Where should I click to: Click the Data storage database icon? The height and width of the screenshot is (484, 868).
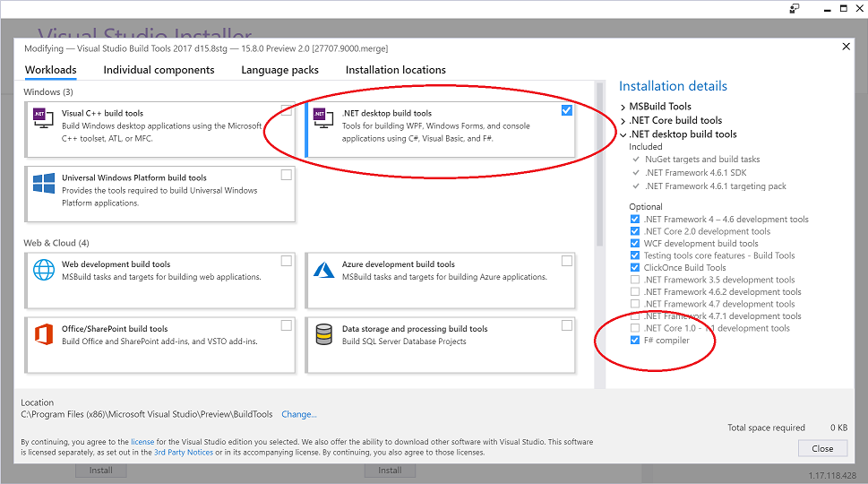[x=324, y=334]
